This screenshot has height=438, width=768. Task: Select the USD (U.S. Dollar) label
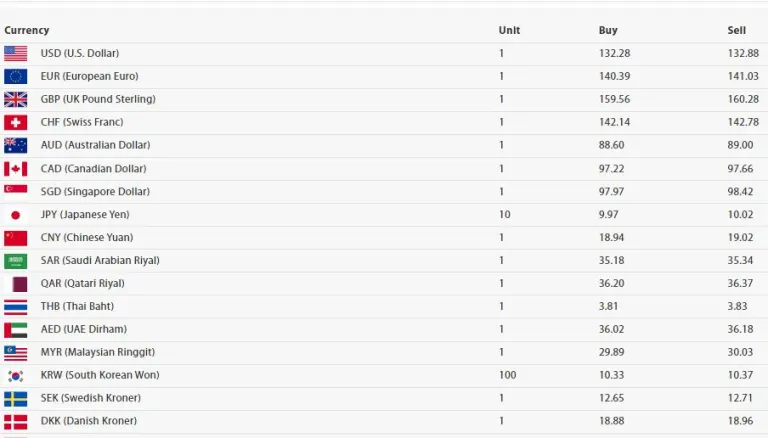79,53
